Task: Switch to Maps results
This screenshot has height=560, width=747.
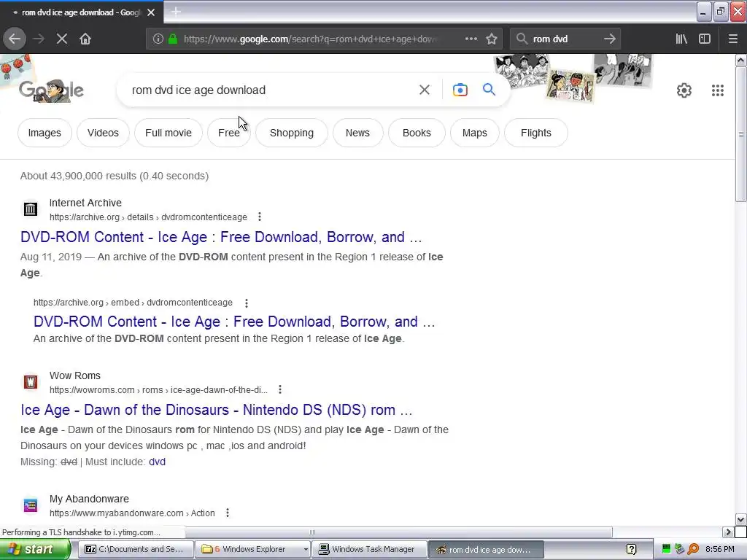Action: pos(474,133)
